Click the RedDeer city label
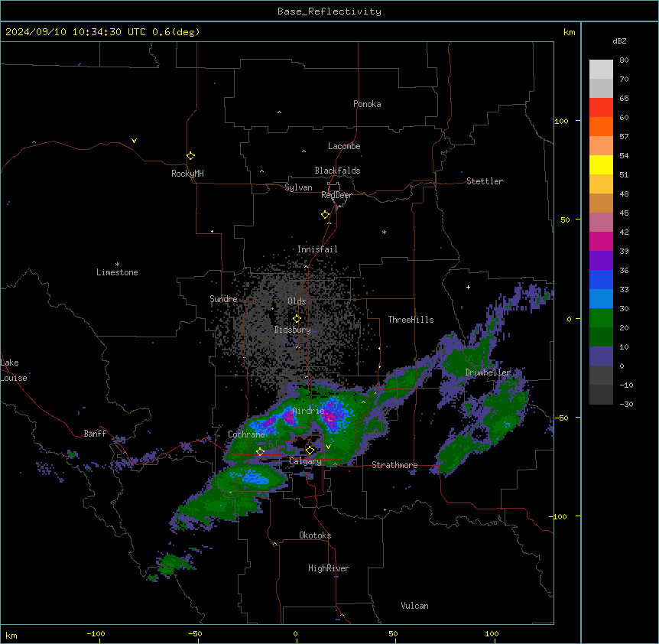 pyautogui.click(x=336, y=195)
